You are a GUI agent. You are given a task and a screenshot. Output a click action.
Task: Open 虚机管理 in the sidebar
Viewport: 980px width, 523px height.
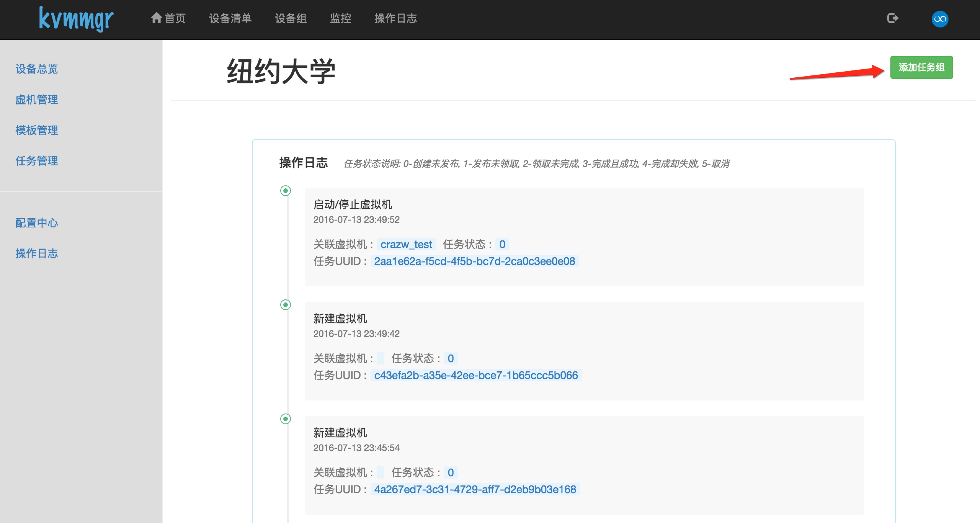coord(37,100)
